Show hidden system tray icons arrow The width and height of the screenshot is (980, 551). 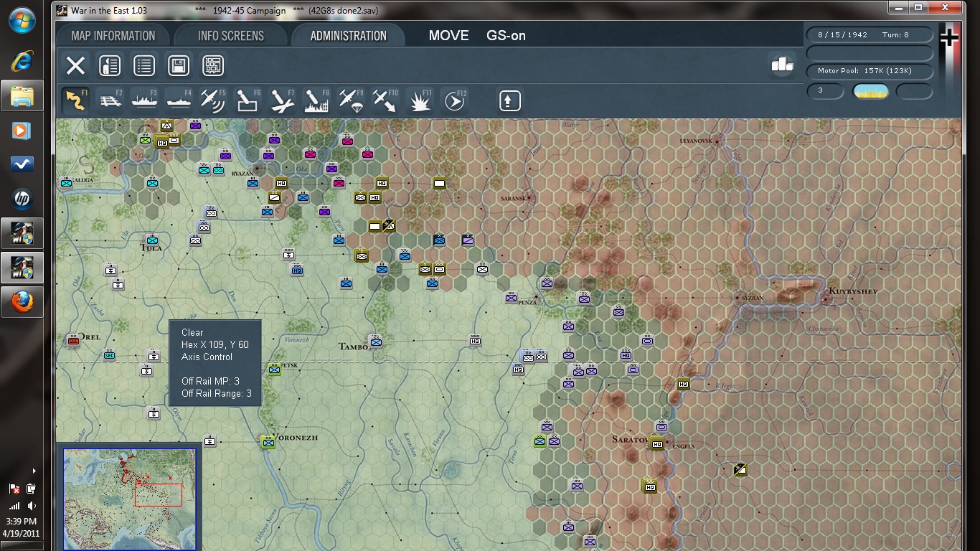tap(34, 471)
